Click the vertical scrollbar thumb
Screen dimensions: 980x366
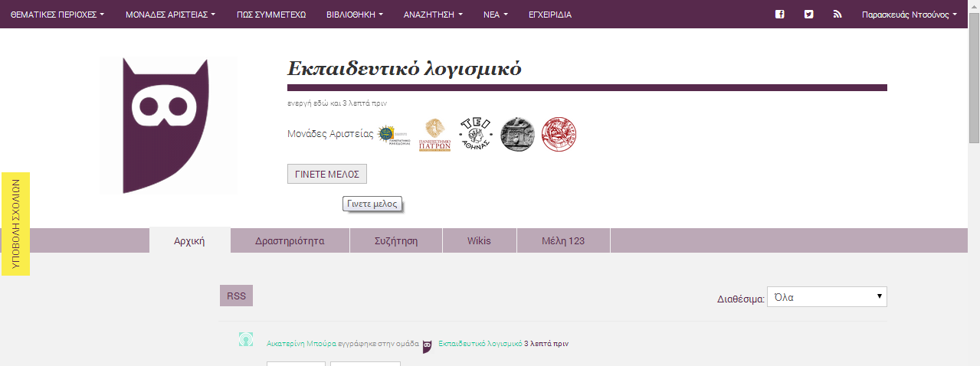click(974, 78)
